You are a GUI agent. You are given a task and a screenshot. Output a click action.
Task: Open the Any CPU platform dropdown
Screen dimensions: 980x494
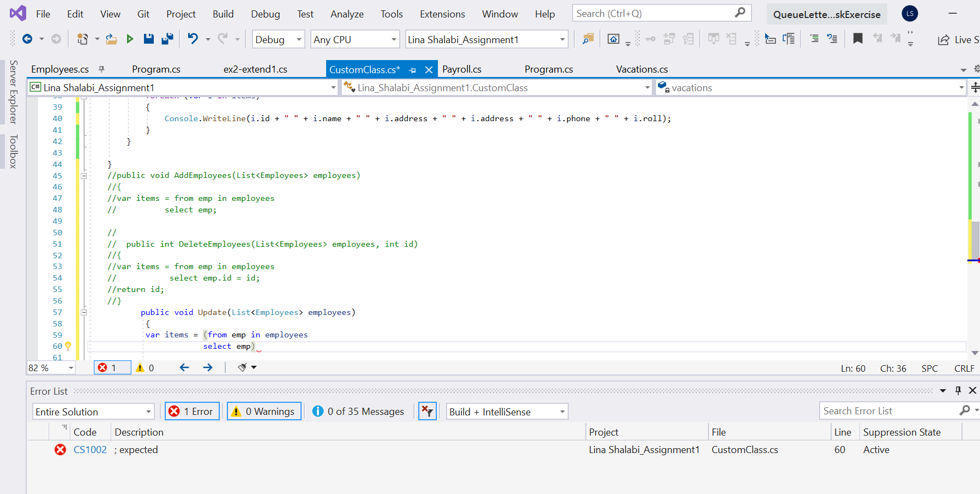tap(356, 39)
